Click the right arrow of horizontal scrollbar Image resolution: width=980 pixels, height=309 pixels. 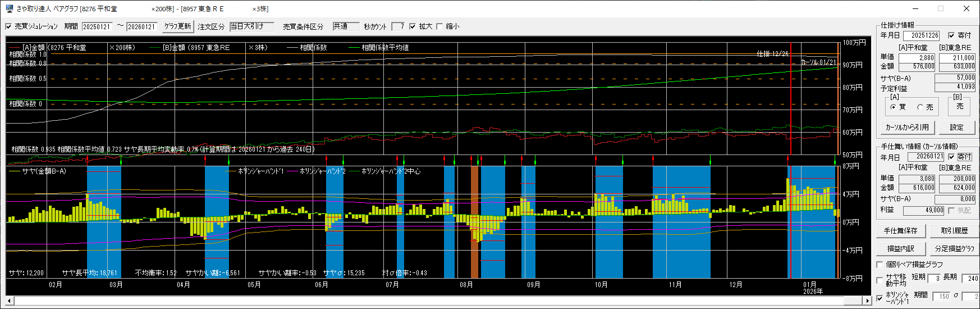pos(867,301)
